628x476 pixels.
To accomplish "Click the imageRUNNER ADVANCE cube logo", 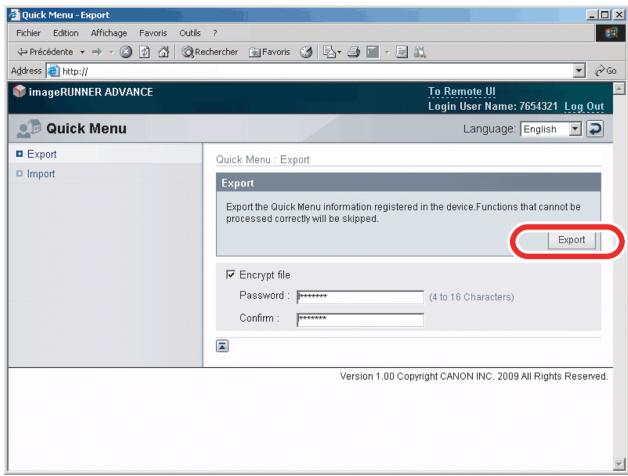I will point(19,91).
